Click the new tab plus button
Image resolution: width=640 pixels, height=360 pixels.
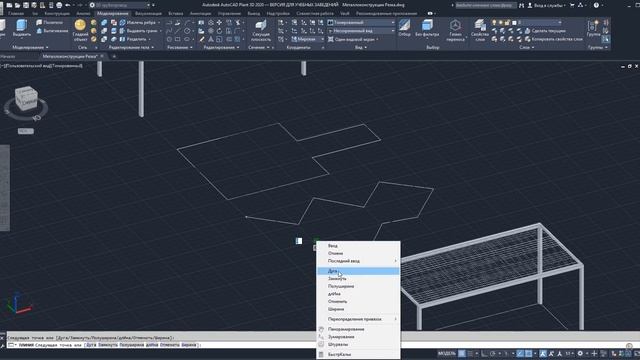click(x=114, y=56)
